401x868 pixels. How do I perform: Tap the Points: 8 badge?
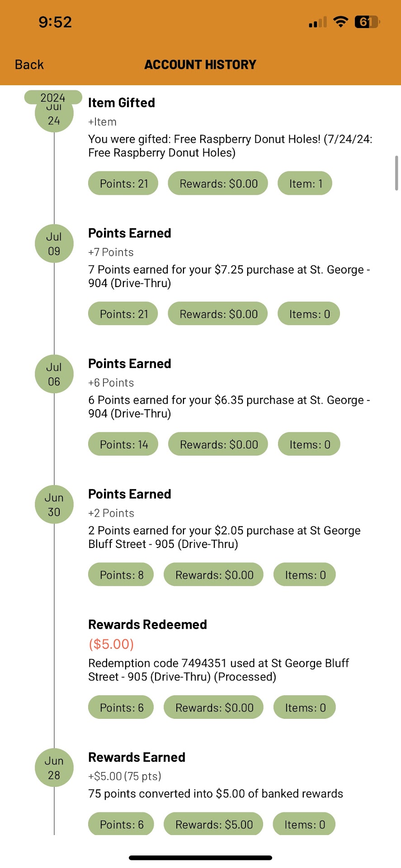(x=121, y=575)
